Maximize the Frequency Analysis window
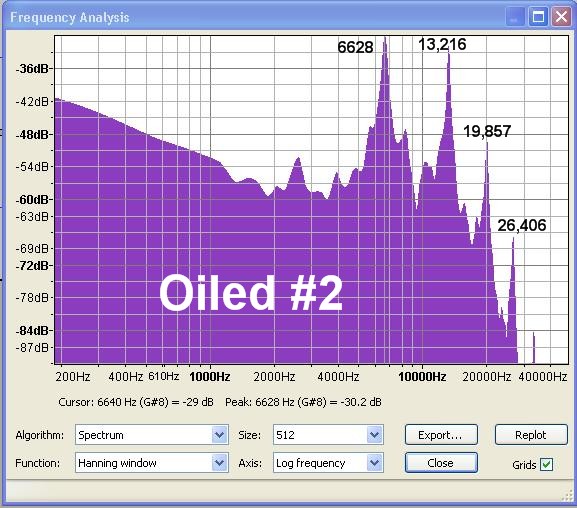The image size is (577, 508). point(538,17)
